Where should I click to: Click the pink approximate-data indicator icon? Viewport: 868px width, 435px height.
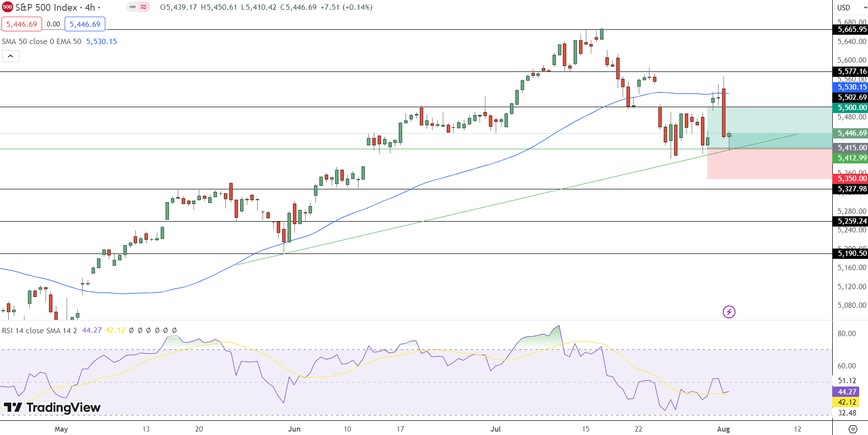[x=144, y=7]
